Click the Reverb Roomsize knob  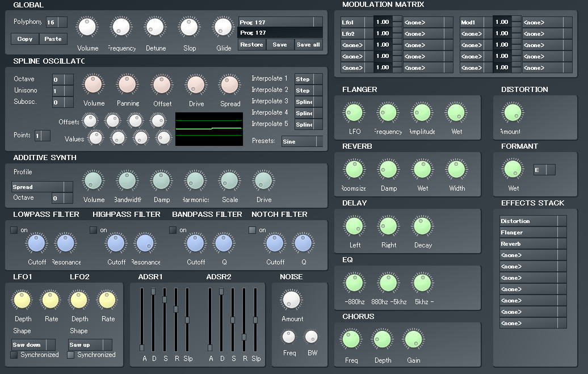coord(354,169)
